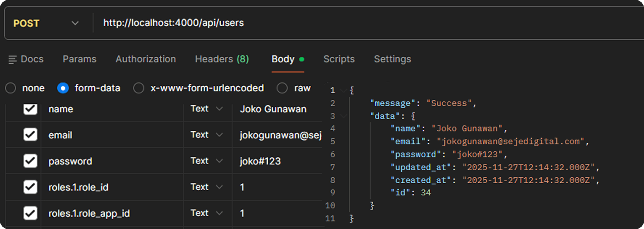This screenshot has width=644, height=229.
Task: Open Text type dropdown for password row
Action: 207,161
